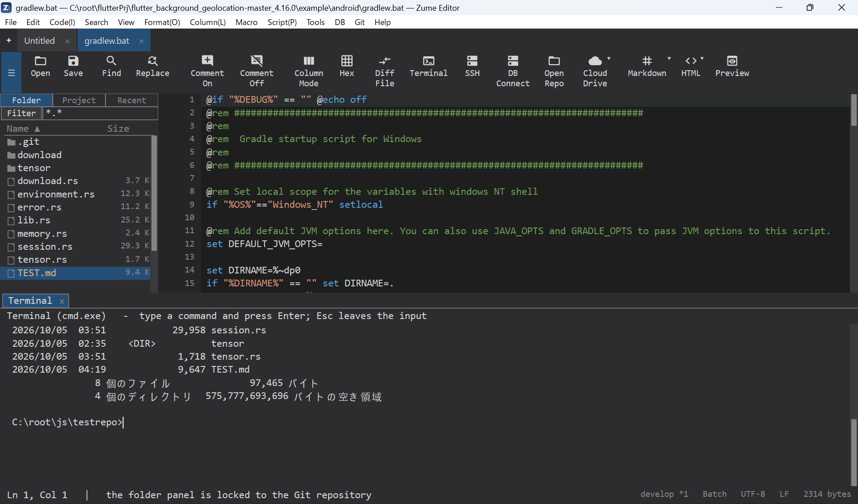Click the editor vertical scrollbar thumb
Screen dimensions: 858x504
click(854, 110)
